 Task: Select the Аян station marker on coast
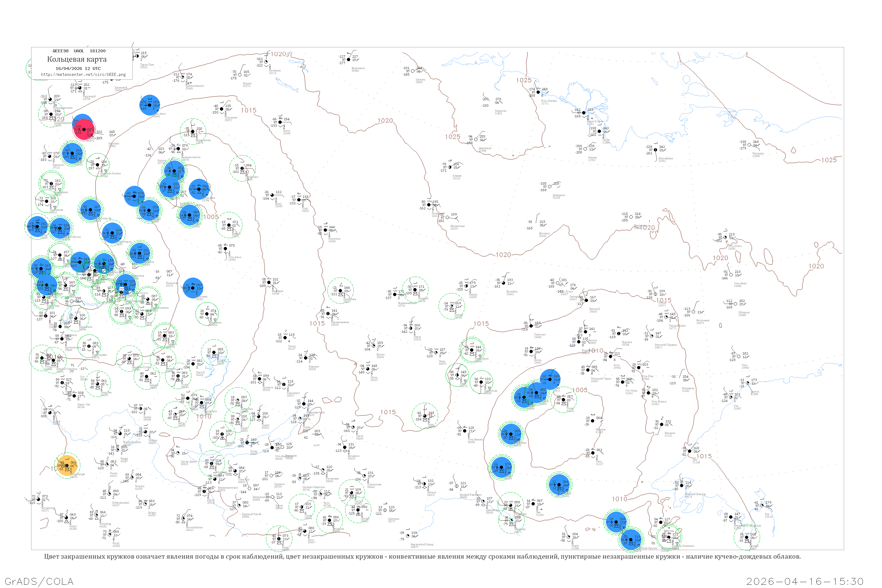[x=690, y=452]
